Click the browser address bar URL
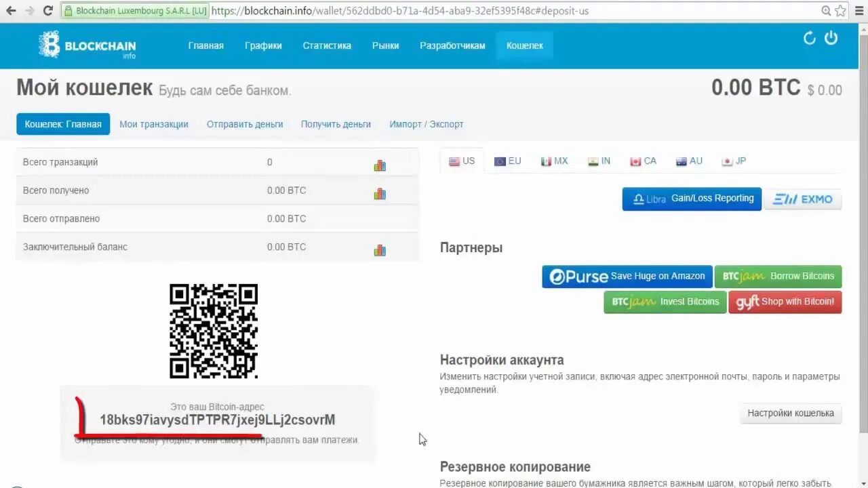Image resolution: width=868 pixels, height=488 pixels. (x=399, y=11)
